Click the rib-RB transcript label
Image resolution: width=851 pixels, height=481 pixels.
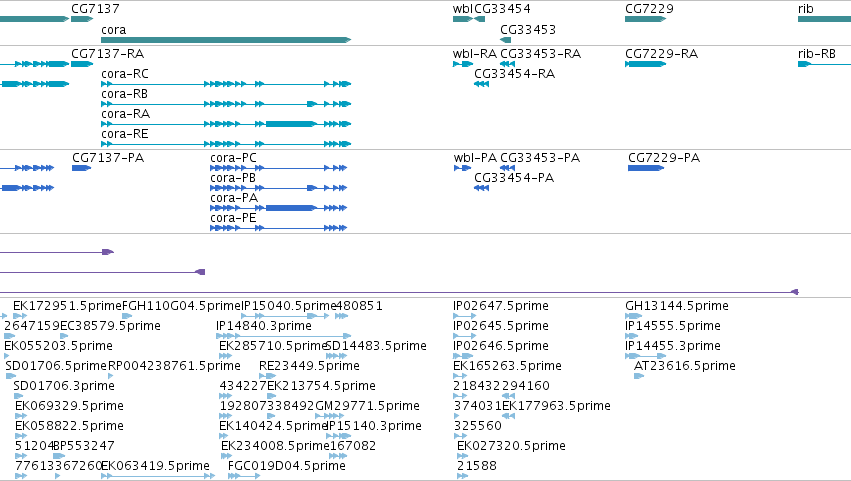point(817,54)
